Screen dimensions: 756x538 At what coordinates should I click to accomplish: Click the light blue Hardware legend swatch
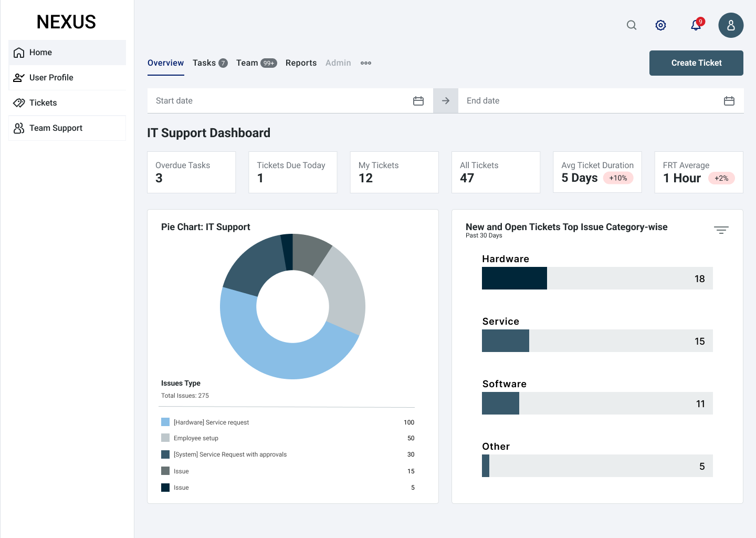165,422
